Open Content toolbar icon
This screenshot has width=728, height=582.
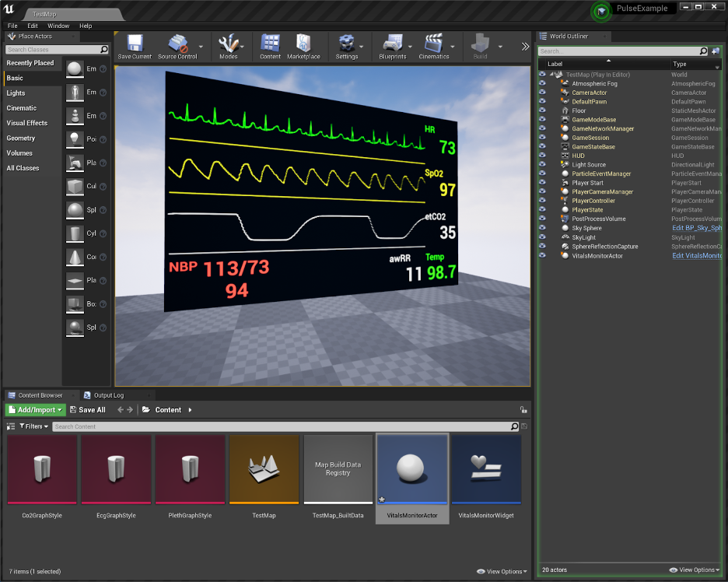pos(270,44)
